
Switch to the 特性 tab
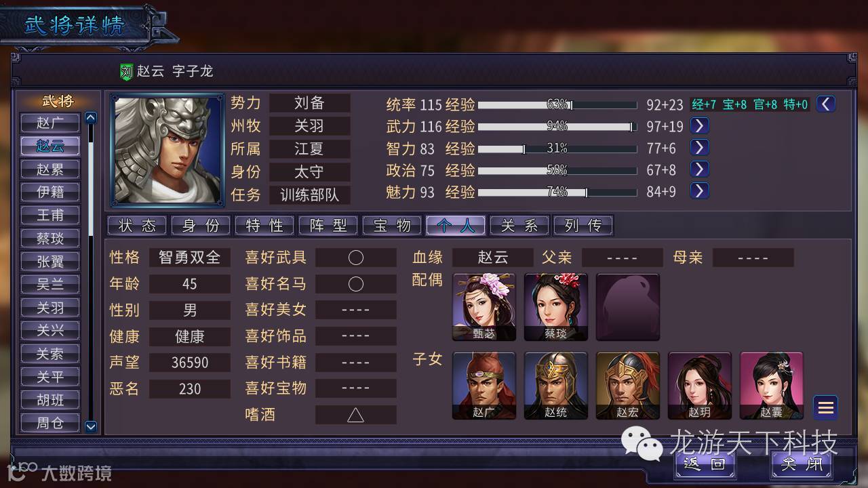(264, 226)
